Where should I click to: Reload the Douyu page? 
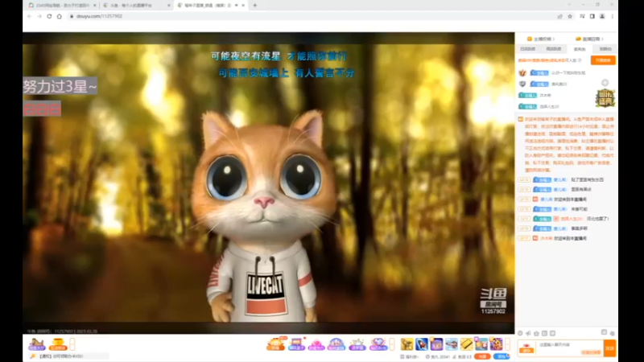(x=49, y=16)
